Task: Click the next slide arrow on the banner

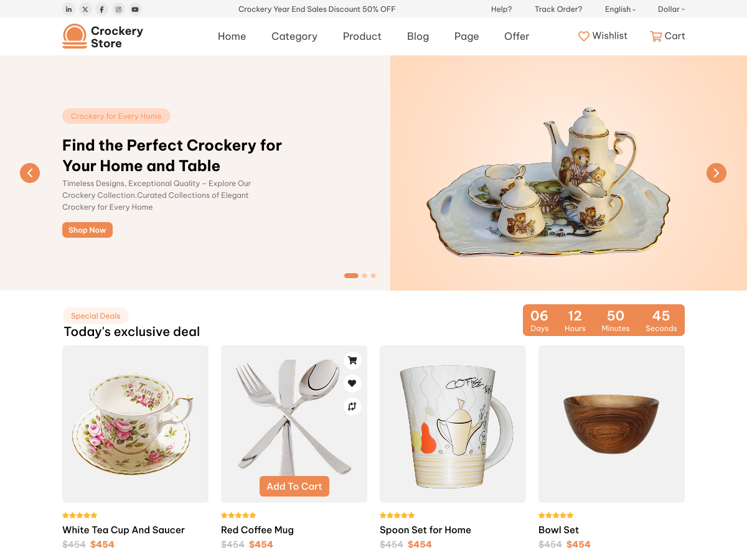Action: (x=716, y=173)
